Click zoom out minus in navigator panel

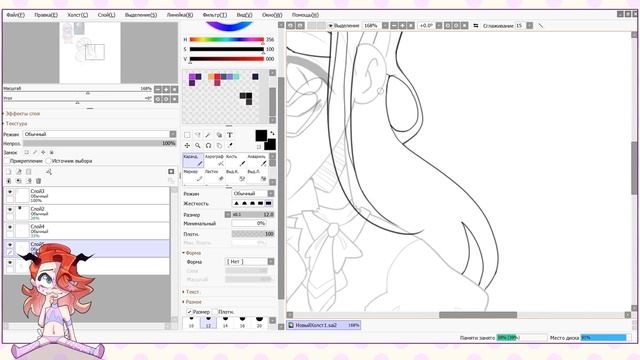(x=158, y=89)
